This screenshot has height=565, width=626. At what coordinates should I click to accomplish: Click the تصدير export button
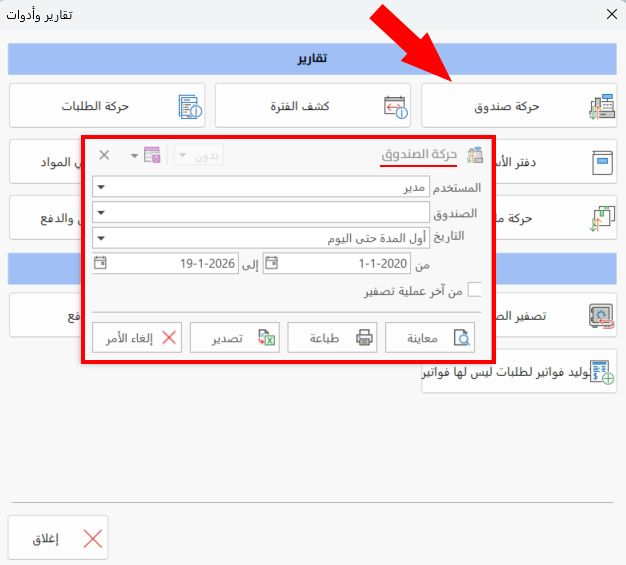coord(235,338)
